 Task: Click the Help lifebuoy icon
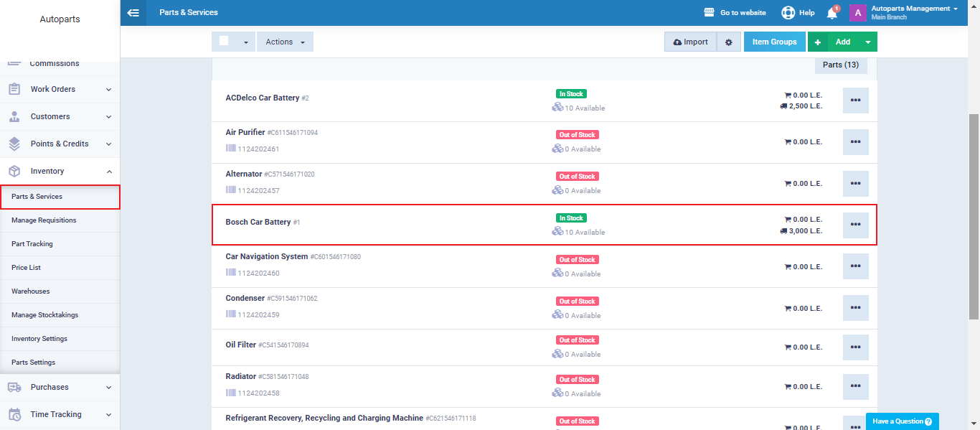[x=788, y=12]
